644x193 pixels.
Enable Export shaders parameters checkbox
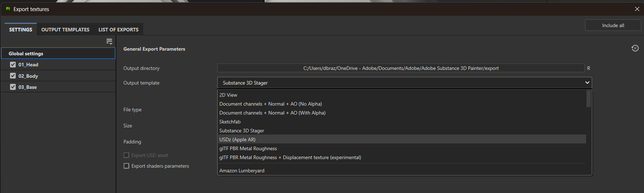[x=126, y=166]
